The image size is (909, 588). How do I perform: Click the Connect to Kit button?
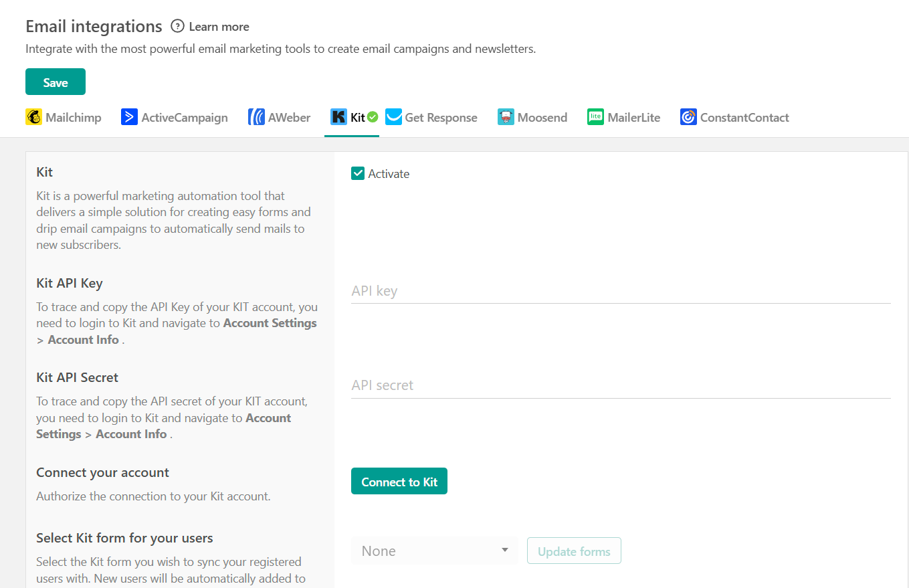point(399,482)
